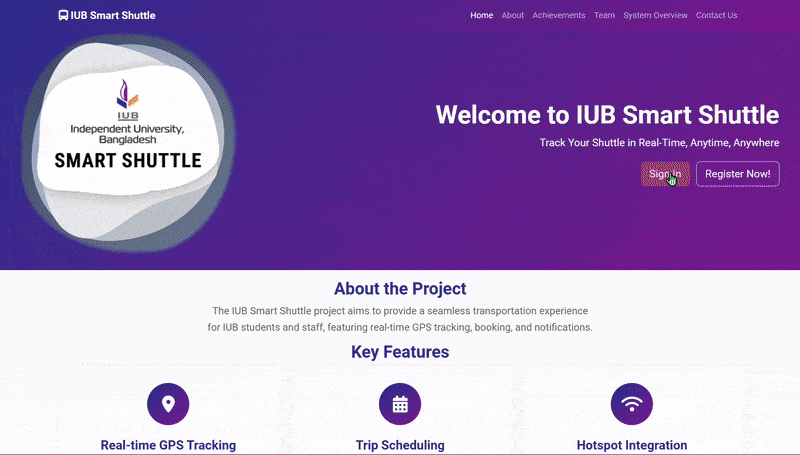
Task: Open the About nav item
Action: [x=513, y=15]
